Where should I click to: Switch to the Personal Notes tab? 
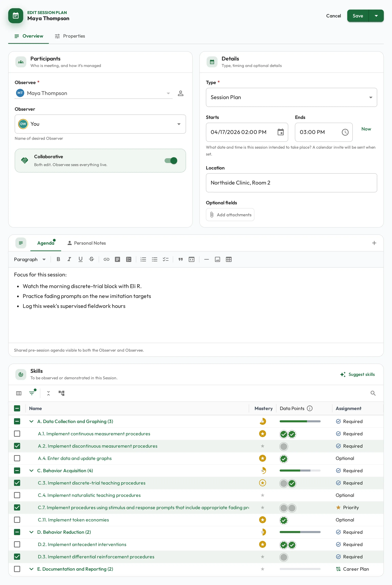click(87, 243)
